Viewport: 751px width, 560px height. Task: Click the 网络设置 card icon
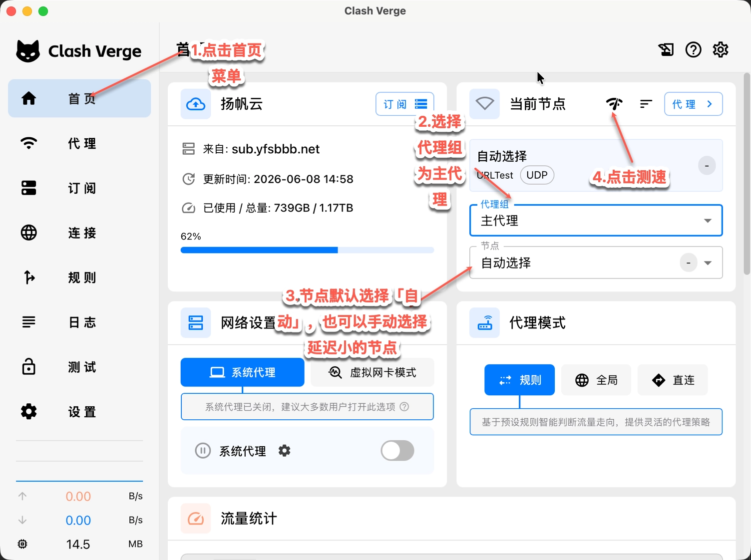pos(196,322)
